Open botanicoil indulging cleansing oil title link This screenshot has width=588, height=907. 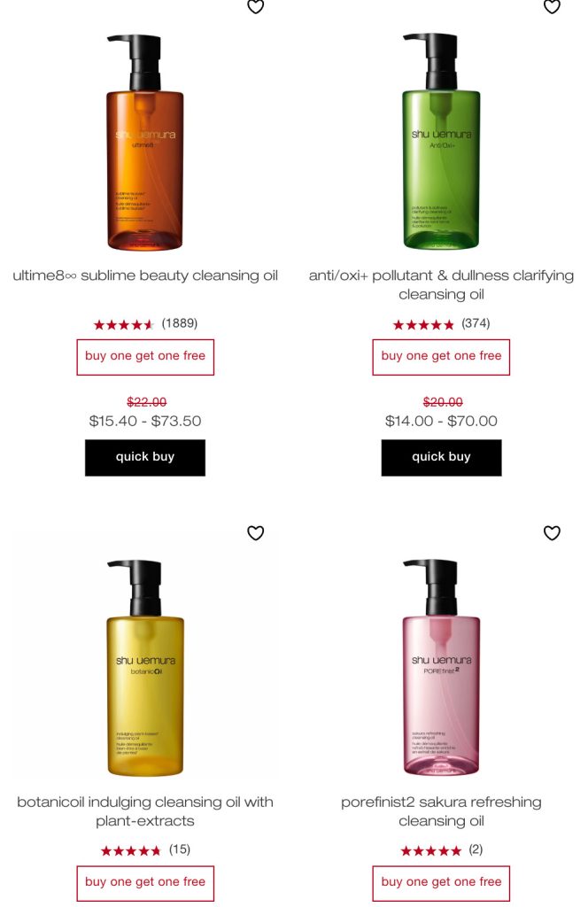point(145,811)
